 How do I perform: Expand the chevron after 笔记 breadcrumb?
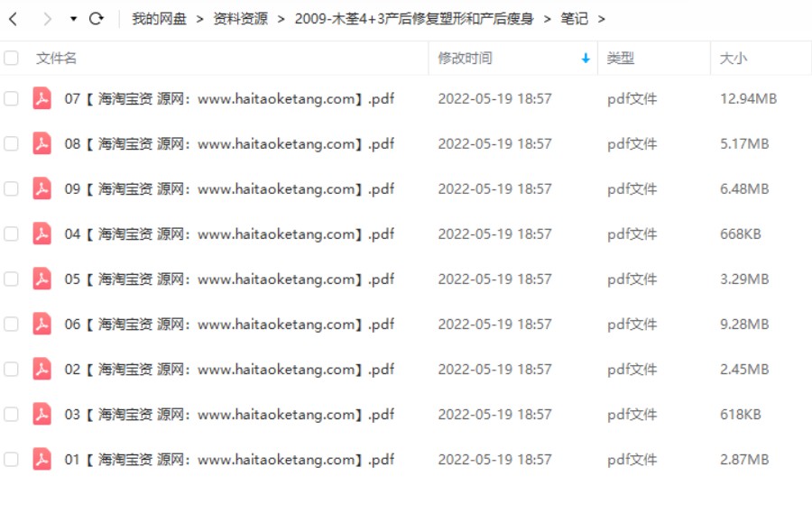[601, 19]
